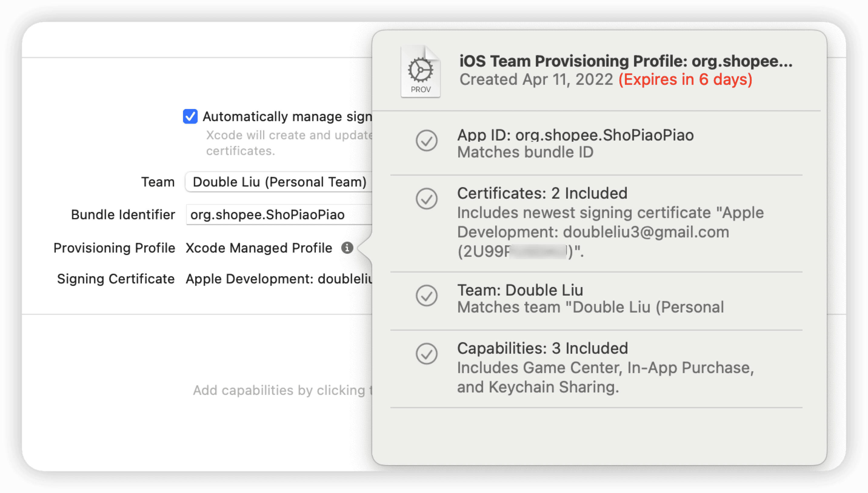Open the Team dropdown showing Double Liu

[x=279, y=182]
